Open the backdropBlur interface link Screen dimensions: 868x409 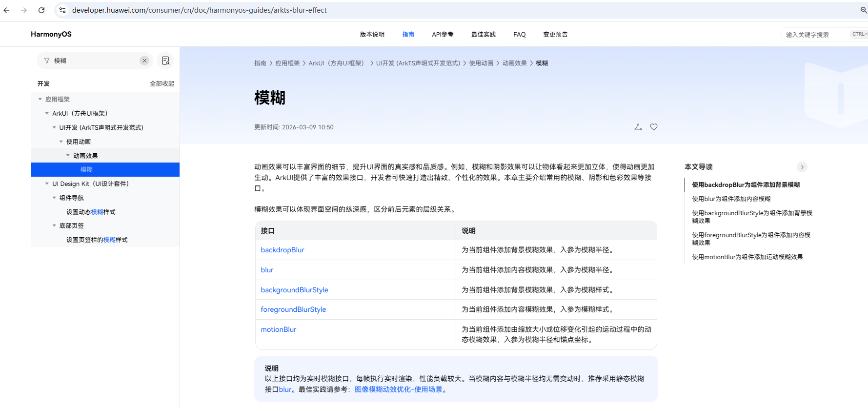(x=282, y=250)
